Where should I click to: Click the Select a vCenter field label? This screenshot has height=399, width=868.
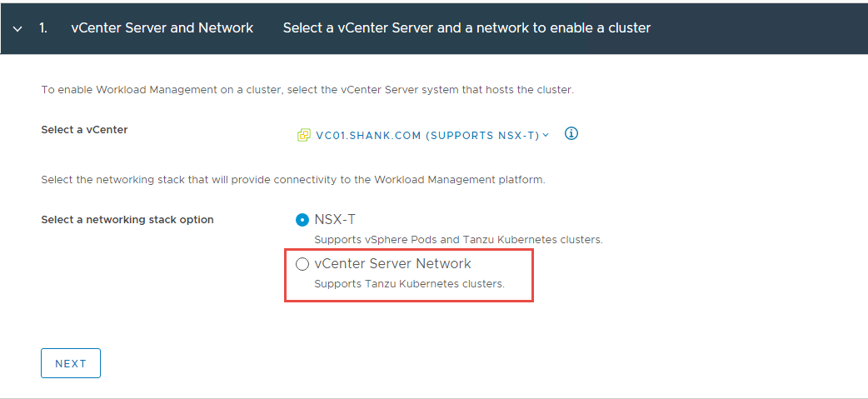[84, 129]
